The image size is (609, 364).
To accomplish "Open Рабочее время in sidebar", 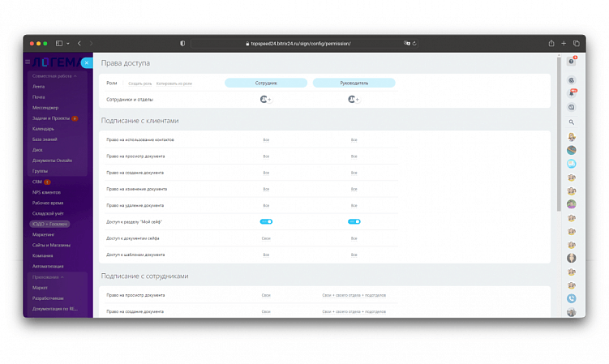I will point(48,203).
